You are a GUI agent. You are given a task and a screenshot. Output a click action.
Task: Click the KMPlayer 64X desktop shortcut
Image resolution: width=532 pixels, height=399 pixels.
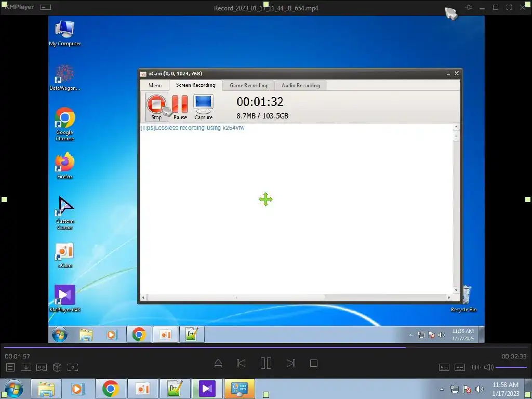(64, 299)
